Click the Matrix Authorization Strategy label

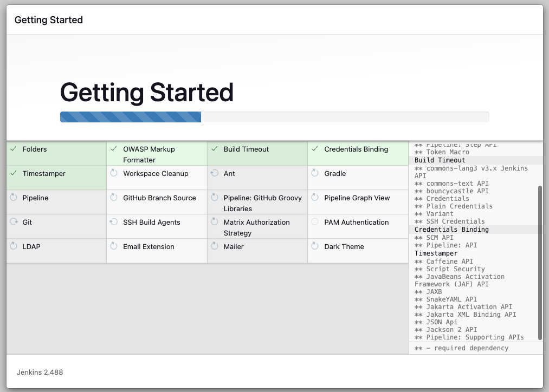pos(257,227)
